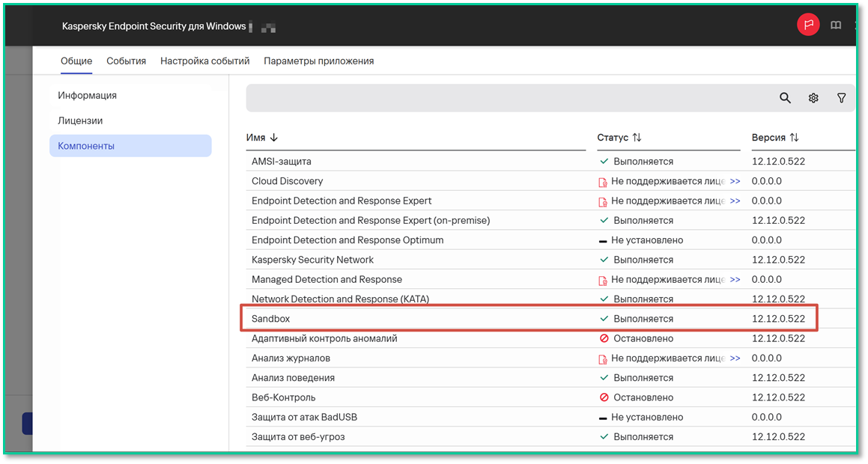Open the book help icon
This screenshot has width=868, height=464.
836,25
